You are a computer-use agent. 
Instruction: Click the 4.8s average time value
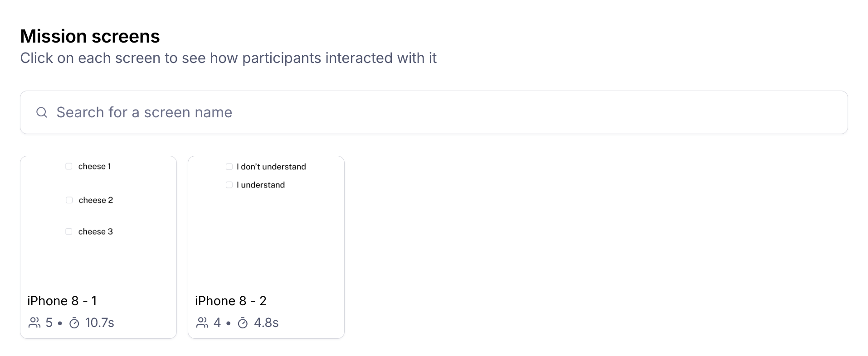[x=266, y=322]
